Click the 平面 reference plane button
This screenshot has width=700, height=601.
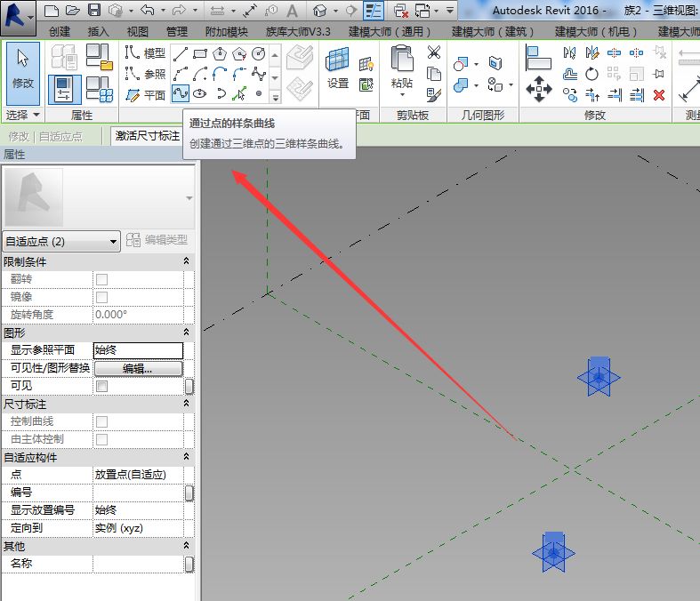click(146, 95)
